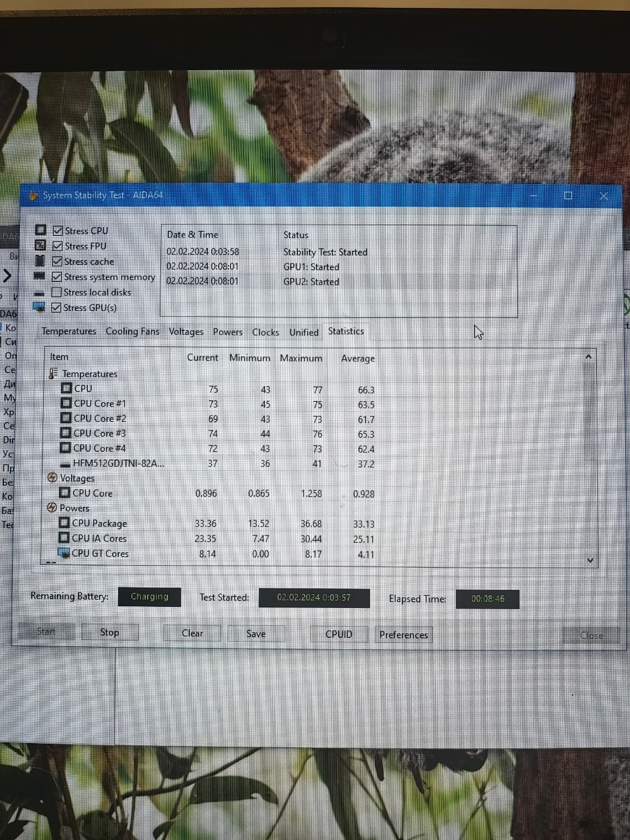Disable the Stress GPU(s) checkbox
The image size is (630, 840).
pyautogui.click(x=56, y=308)
